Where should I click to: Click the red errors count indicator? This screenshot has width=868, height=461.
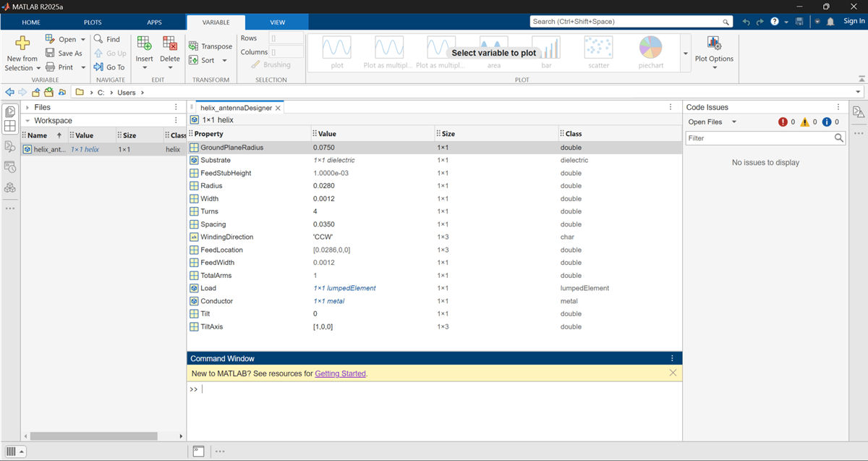(787, 122)
